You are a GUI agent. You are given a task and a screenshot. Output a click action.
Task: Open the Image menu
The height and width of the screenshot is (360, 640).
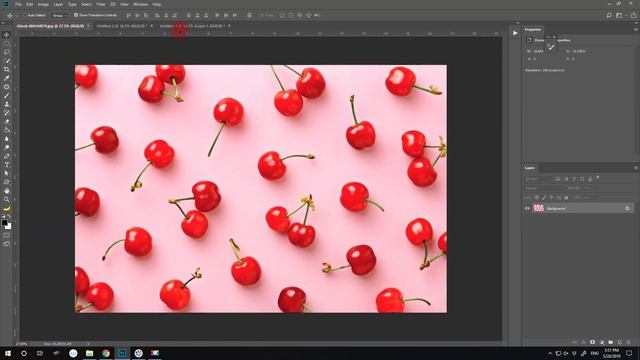43,4
